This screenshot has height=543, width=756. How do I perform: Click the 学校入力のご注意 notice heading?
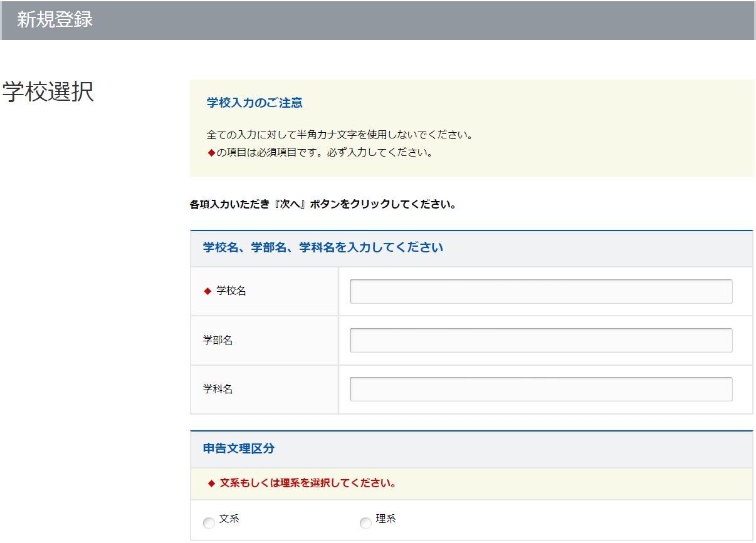[255, 103]
